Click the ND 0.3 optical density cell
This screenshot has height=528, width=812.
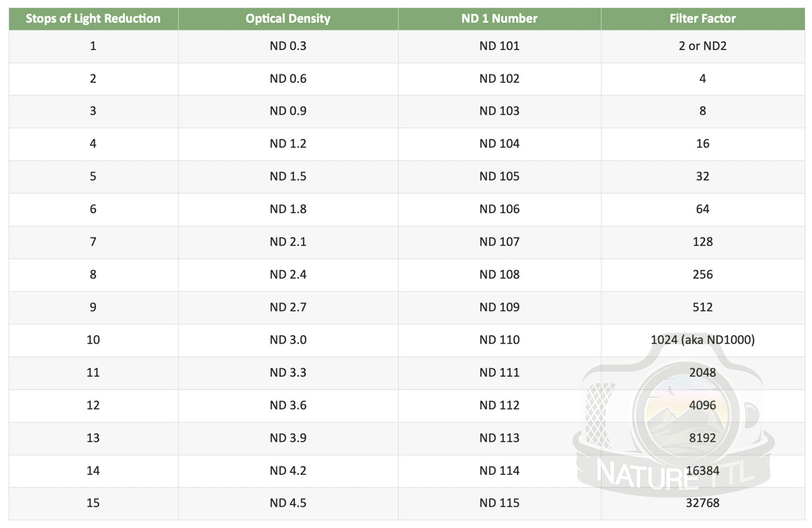point(288,46)
